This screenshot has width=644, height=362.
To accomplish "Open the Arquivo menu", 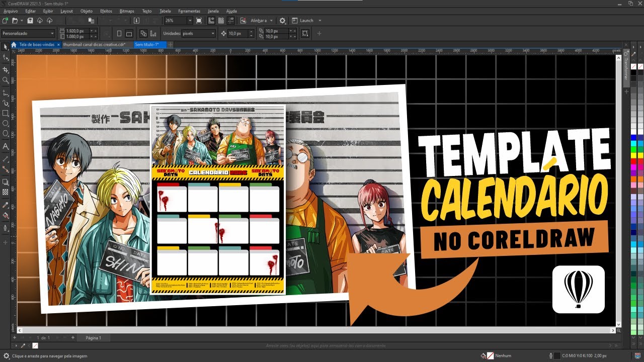I will [x=11, y=11].
